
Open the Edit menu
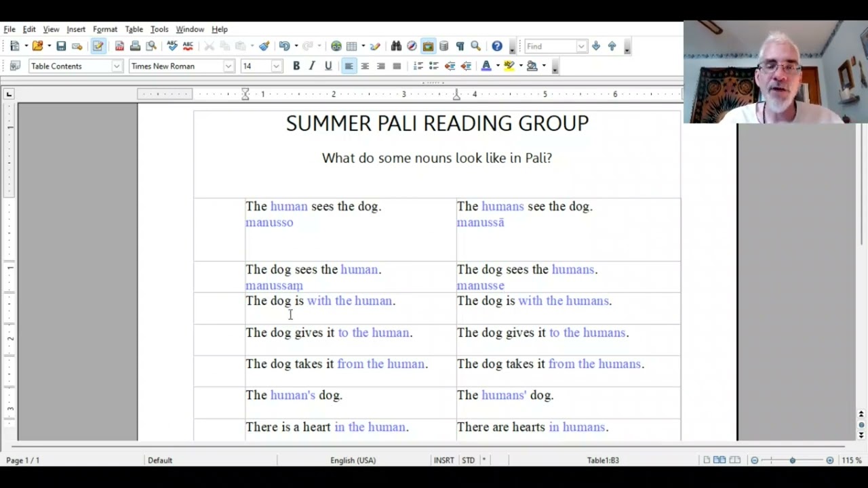point(29,29)
